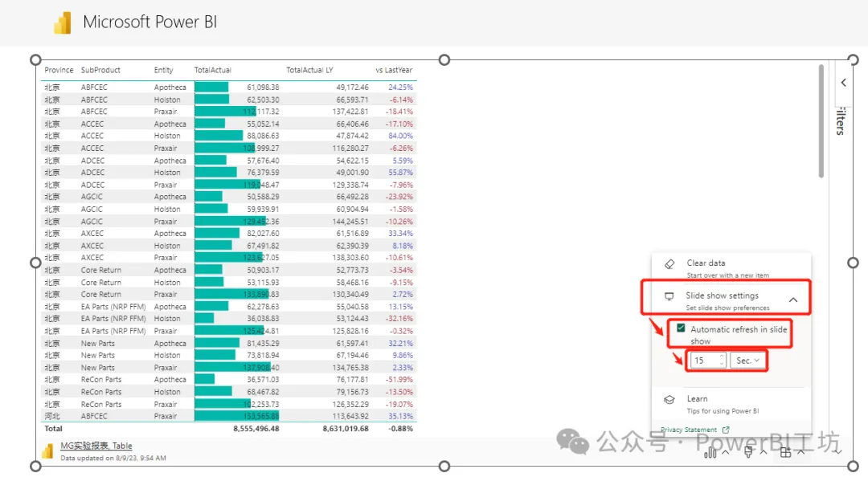This screenshot has height=477, width=868.
Task: Click the 36,038.83 value cell
Action: (x=263, y=319)
